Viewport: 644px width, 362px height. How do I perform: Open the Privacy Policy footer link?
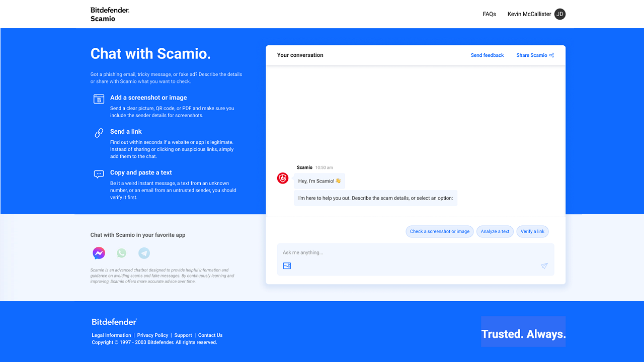pos(152,335)
